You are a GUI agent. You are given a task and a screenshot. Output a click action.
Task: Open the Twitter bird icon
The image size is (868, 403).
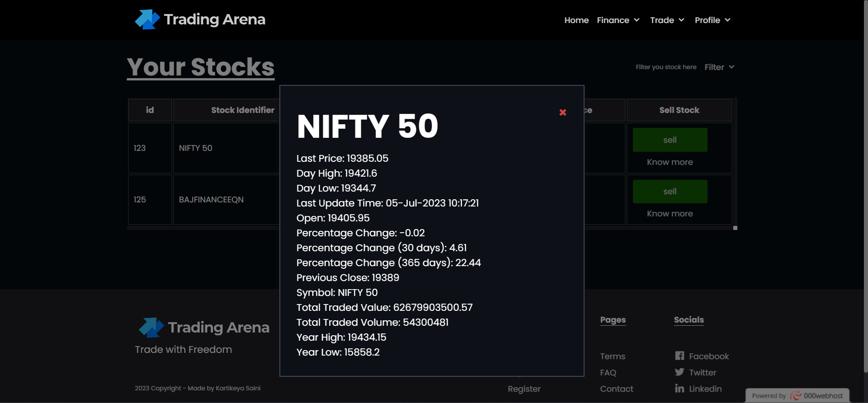pos(679,372)
